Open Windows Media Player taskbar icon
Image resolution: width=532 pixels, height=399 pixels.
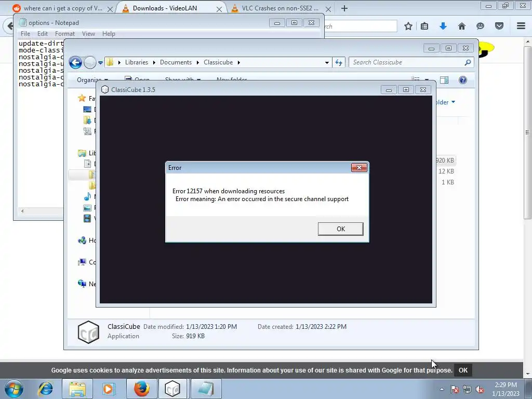109,389
